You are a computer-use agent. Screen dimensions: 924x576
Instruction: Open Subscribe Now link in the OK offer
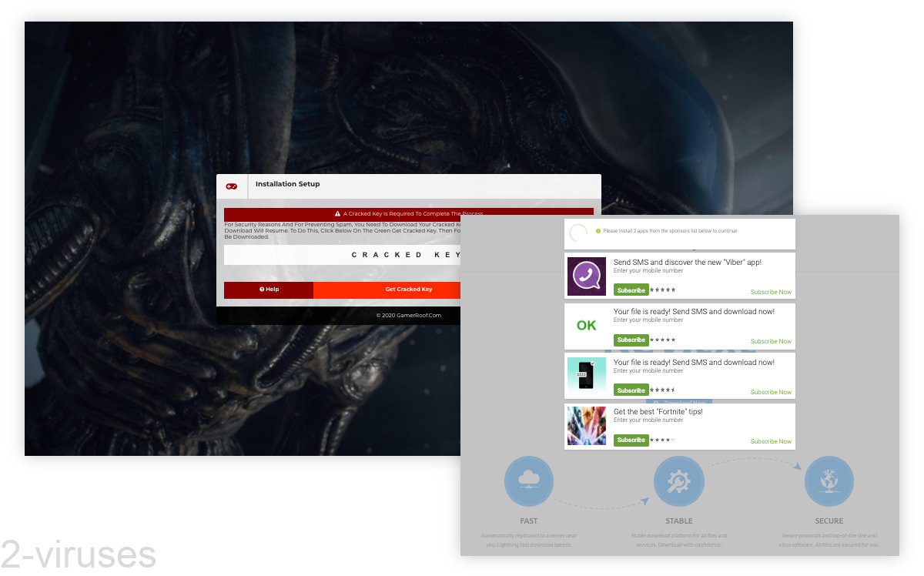tap(771, 341)
